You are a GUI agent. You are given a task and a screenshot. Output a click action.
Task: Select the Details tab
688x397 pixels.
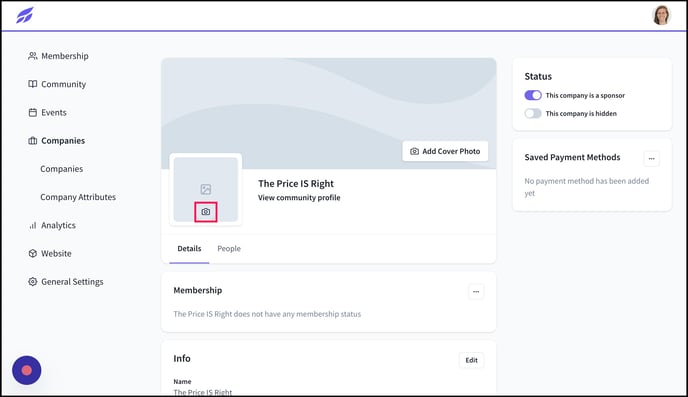point(189,249)
